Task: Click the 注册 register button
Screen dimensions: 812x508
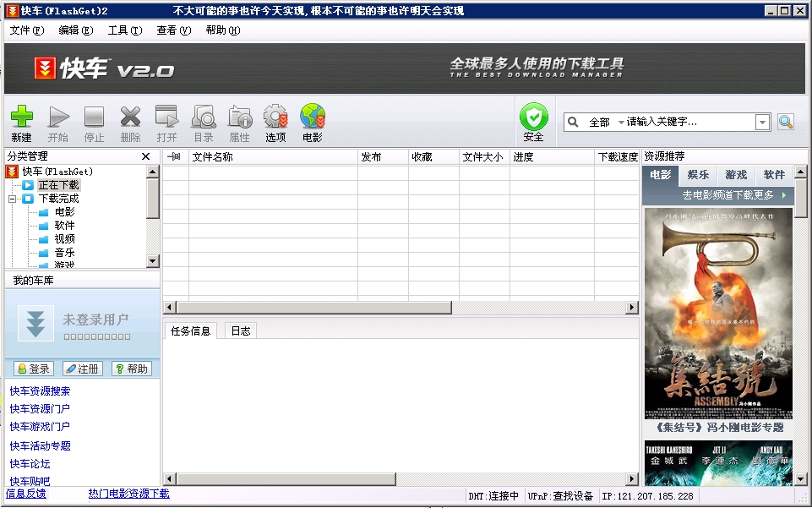Action: pyautogui.click(x=83, y=369)
